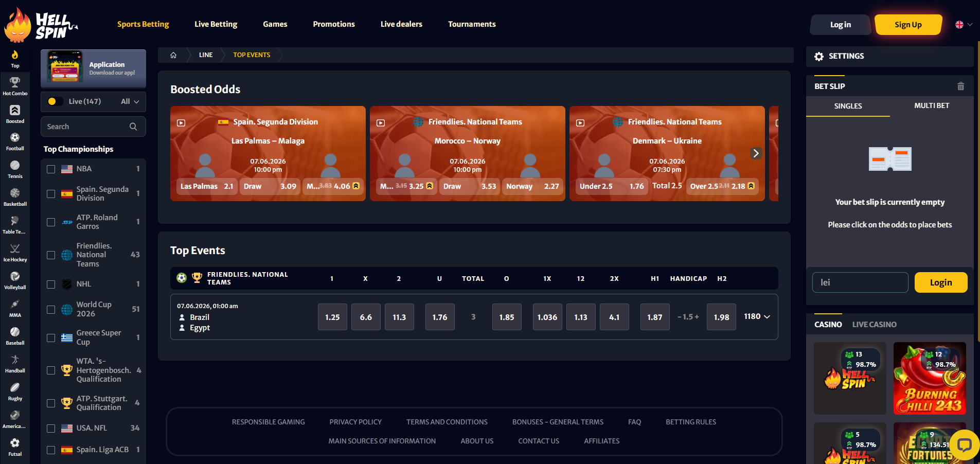Bet on Draw odds 6.6
The height and width of the screenshot is (464, 980).
[x=366, y=317]
